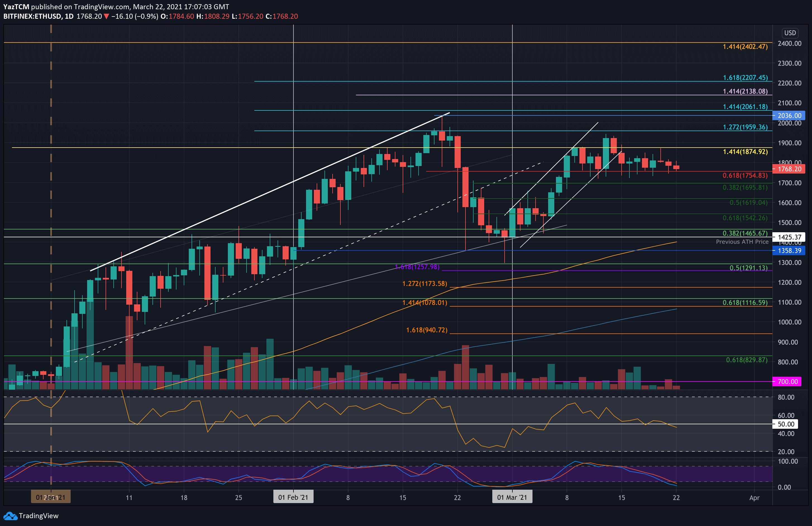Click the orange 1.618(940.72) label
This screenshot has width=812, height=526.
(426, 330)
